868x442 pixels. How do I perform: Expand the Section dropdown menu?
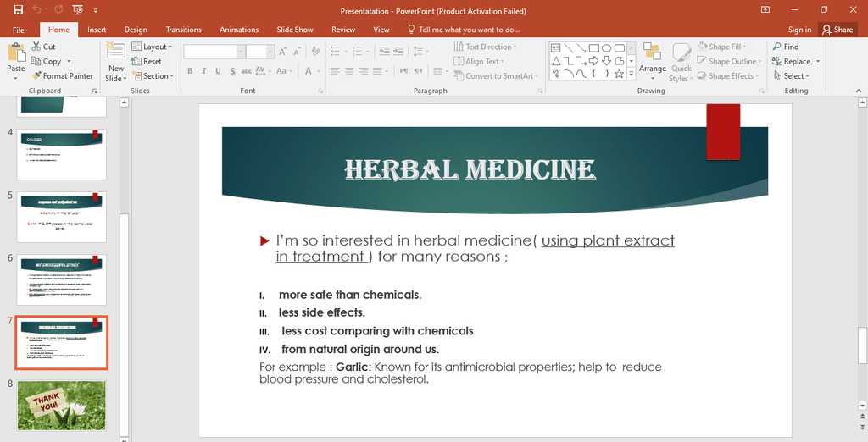pyautogui.click(x=153, y=75)
